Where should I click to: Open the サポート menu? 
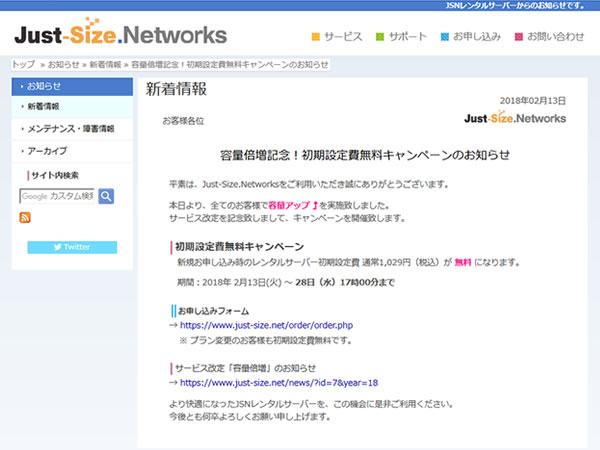pos(408,37)
